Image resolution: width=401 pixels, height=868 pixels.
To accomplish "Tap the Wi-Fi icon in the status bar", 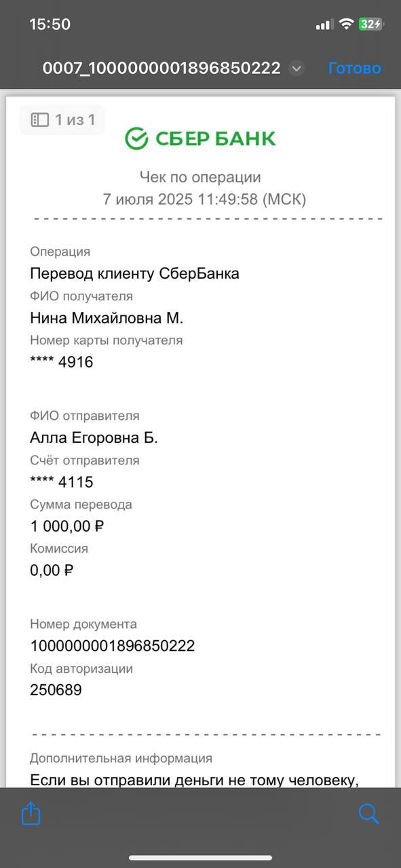I will click(x=346, y=24).
